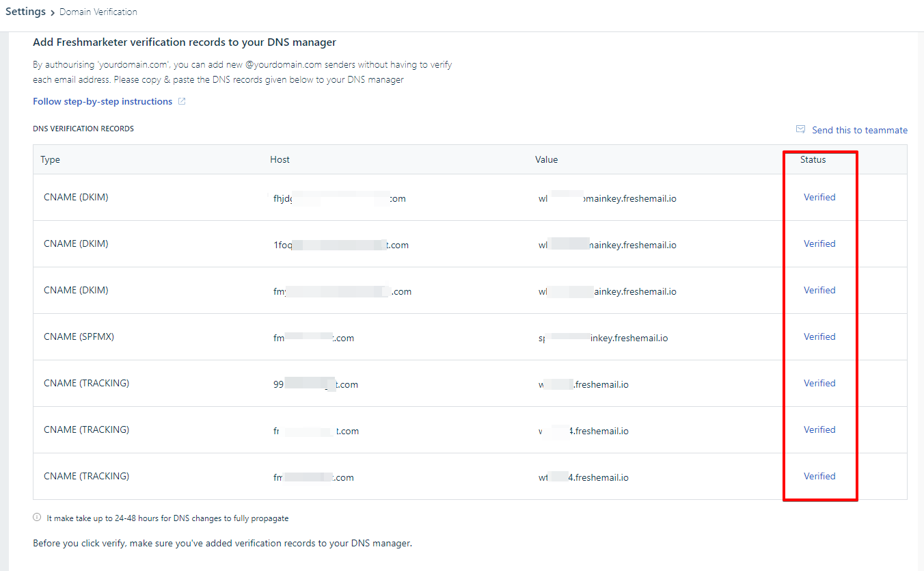The width and height of the screenshot is (924, 571).
Task: Click info icon beside DNS propagation note
Action: 37,518
